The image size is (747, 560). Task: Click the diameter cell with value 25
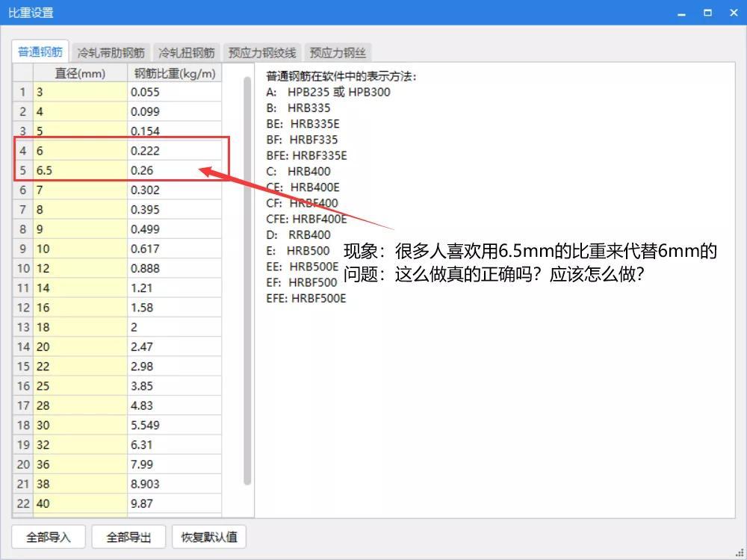(80, 386)
